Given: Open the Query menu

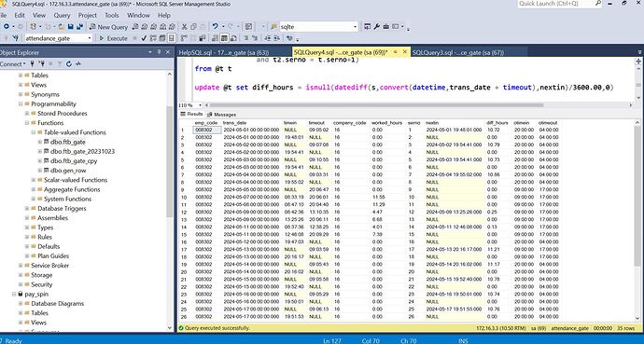Looking at the screenshot, I should pyautogui.click(x=62, y=15).
